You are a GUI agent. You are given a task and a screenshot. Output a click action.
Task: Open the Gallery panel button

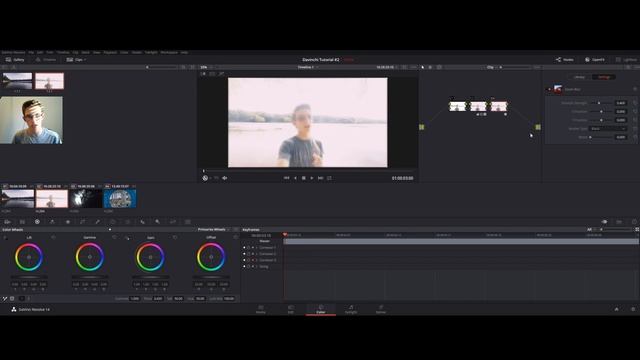[x=15, y=60]
